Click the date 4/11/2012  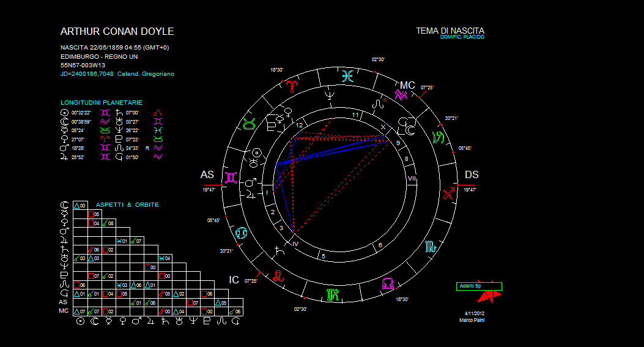(475, 313)
